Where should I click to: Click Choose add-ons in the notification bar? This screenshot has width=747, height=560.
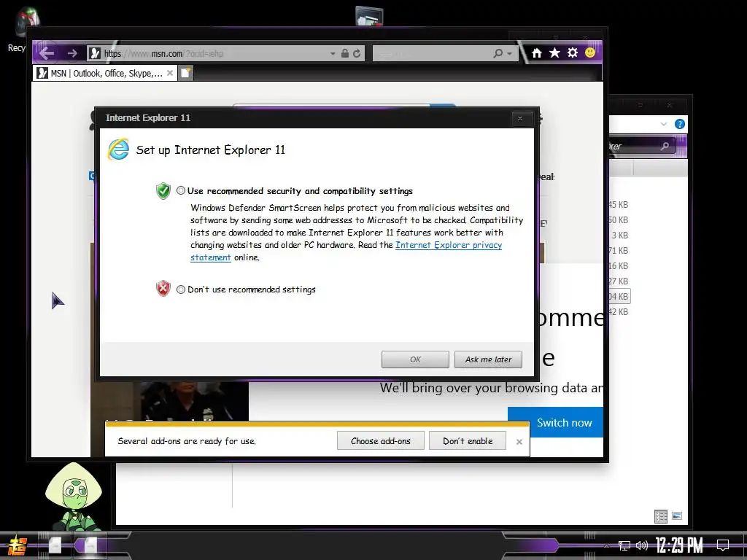[380, 441]
